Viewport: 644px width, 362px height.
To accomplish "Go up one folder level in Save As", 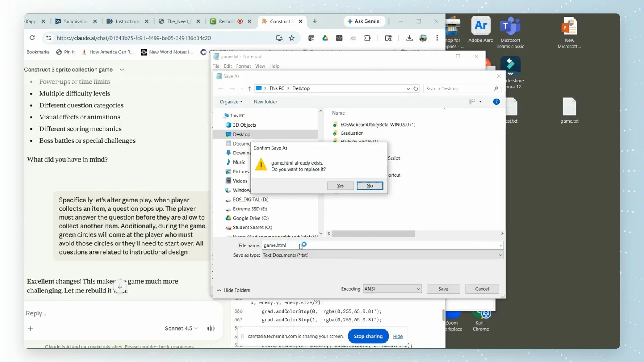I will 250,88.
